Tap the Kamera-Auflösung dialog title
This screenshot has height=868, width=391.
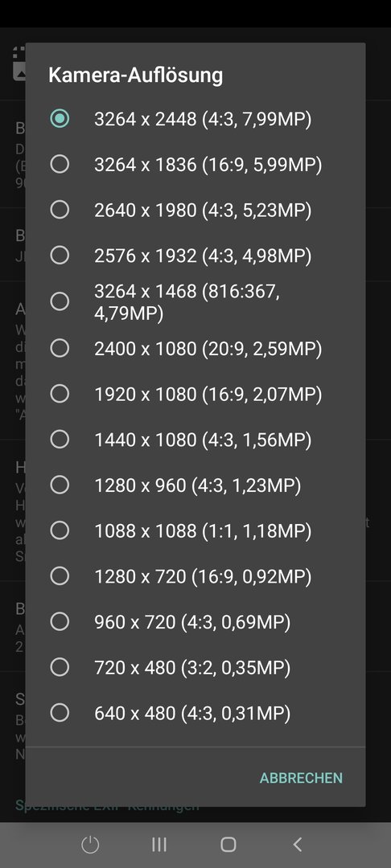click(136, 75)
